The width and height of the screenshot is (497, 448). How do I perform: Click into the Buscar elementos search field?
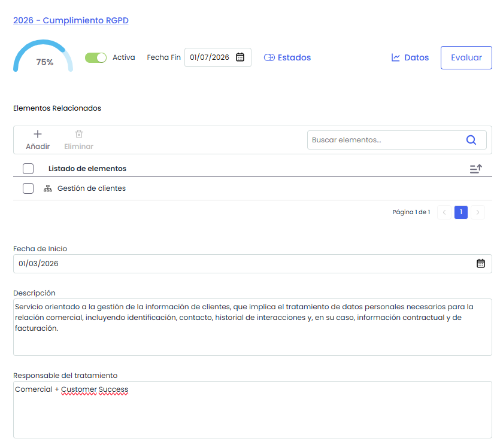pyautogui.click(x=383, y=140)
